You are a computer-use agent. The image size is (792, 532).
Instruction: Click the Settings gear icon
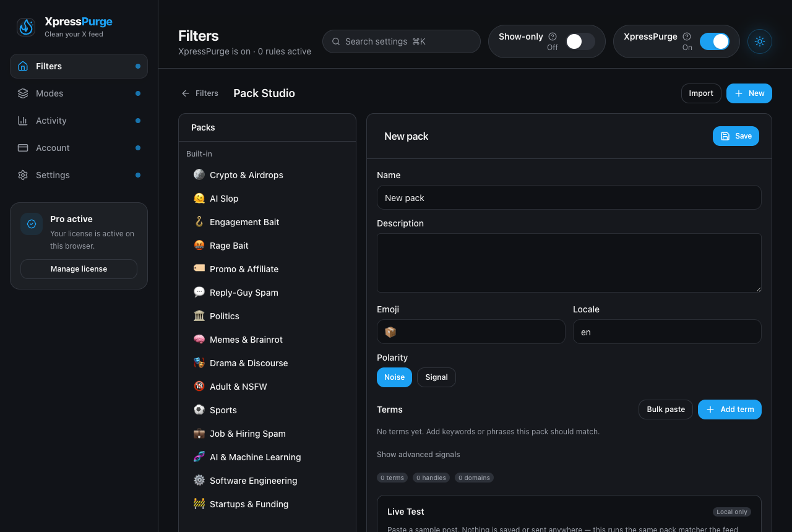(x=23, y=175)
